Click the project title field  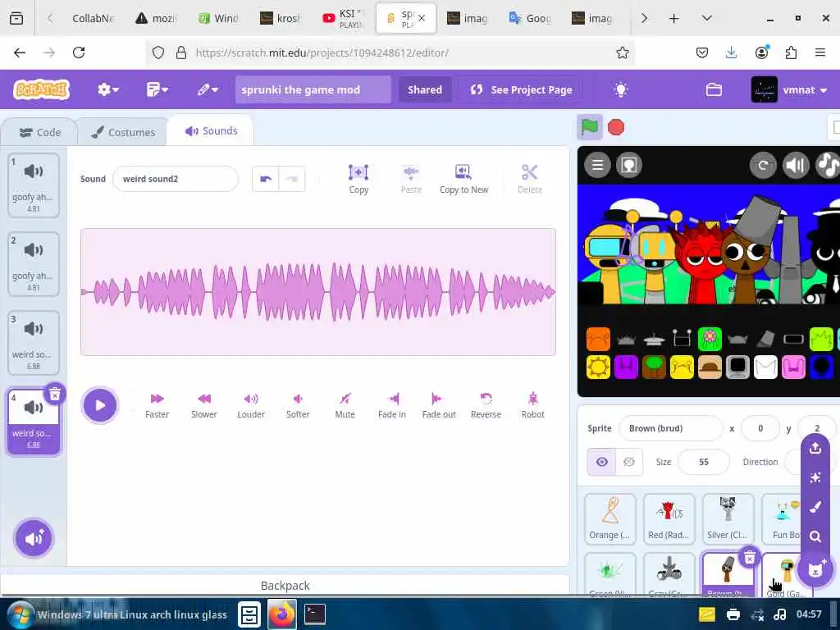pos(313,89)
